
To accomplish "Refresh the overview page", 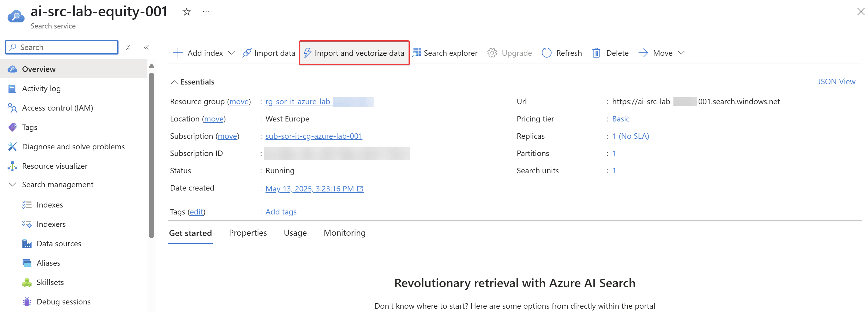I will coord(562,53).
